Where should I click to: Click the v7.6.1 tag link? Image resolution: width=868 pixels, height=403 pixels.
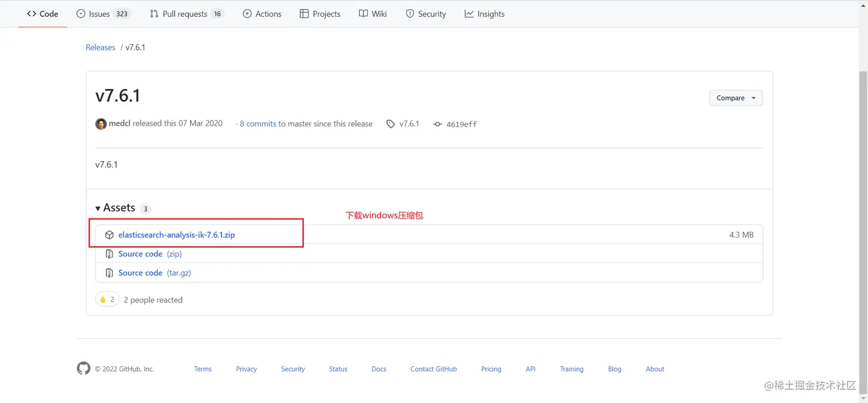[409, 124]
